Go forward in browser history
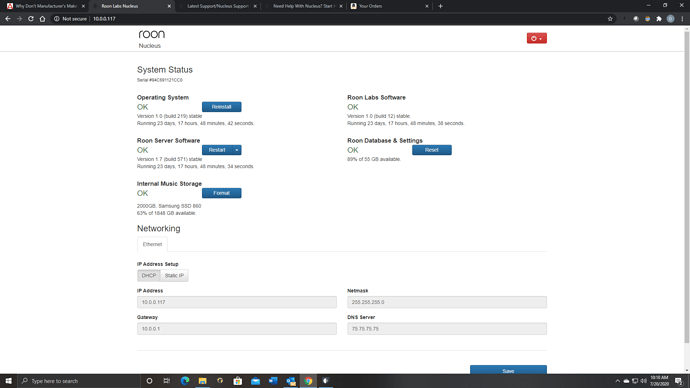 pos(19,19)
